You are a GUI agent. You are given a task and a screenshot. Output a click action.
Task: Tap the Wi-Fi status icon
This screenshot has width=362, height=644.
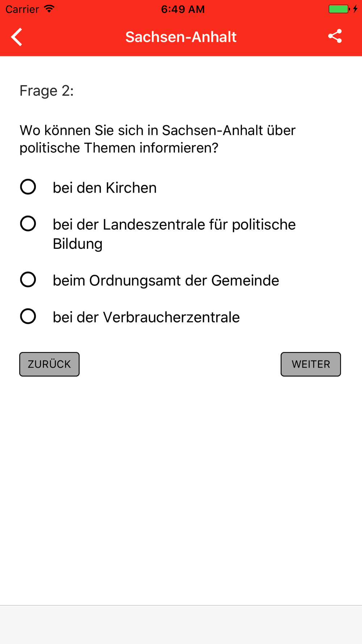(49, 9)
